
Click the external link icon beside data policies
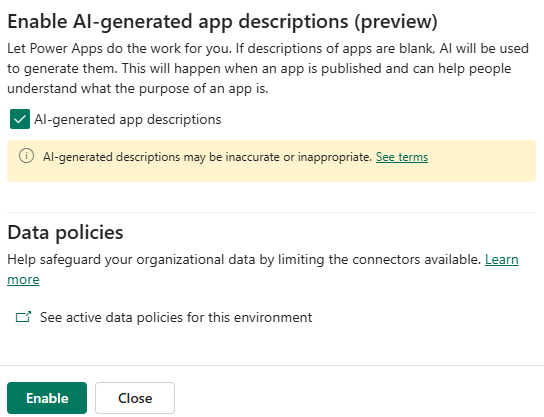[x=23, y=317]
